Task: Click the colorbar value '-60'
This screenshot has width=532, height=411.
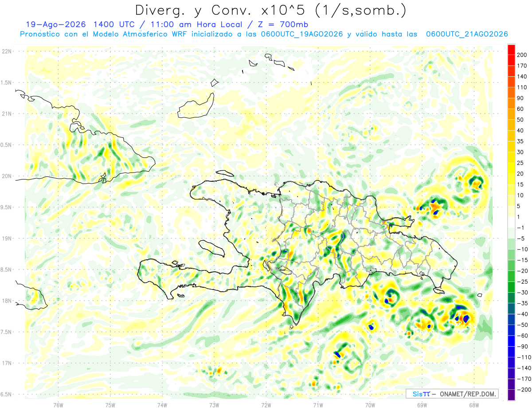Action: [x=522, y=336]
